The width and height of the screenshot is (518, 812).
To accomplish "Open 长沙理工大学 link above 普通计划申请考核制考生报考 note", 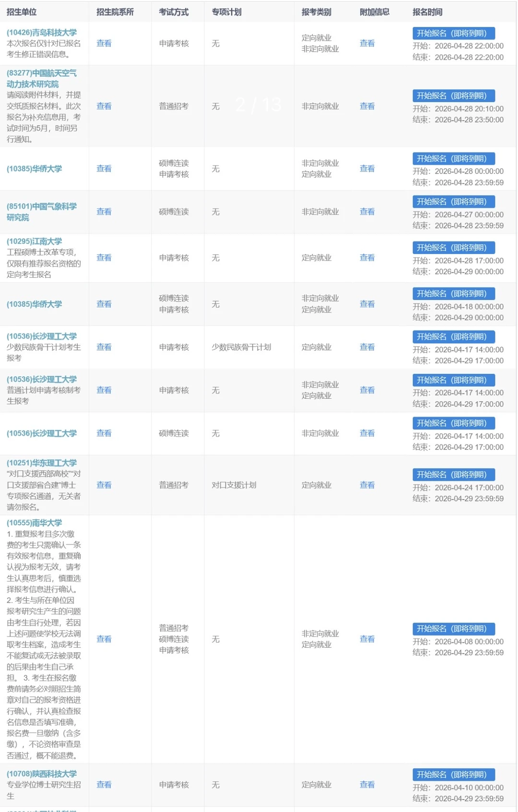I will (x=42, y=379).
